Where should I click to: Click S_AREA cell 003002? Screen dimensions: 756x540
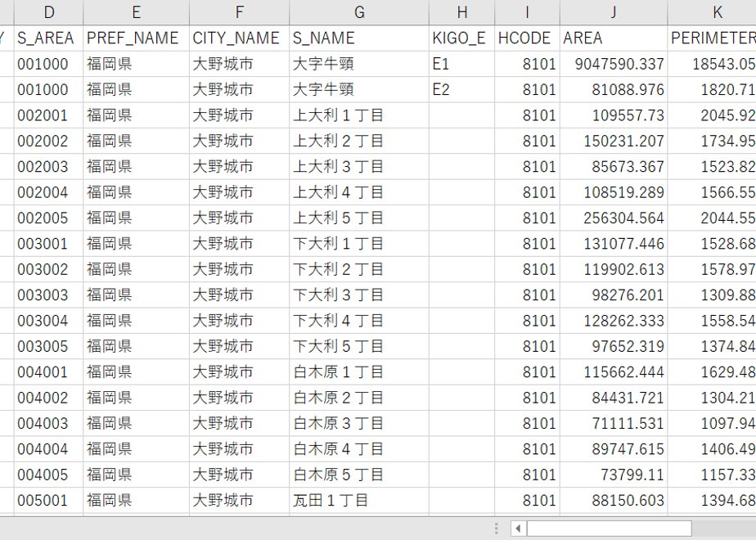(x=49, y=269)
